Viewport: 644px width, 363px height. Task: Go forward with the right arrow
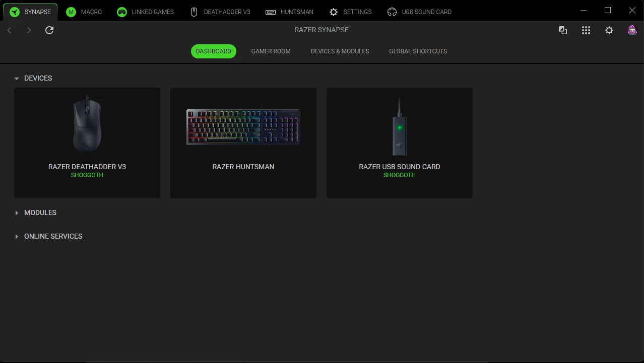(x=29, y=30)
